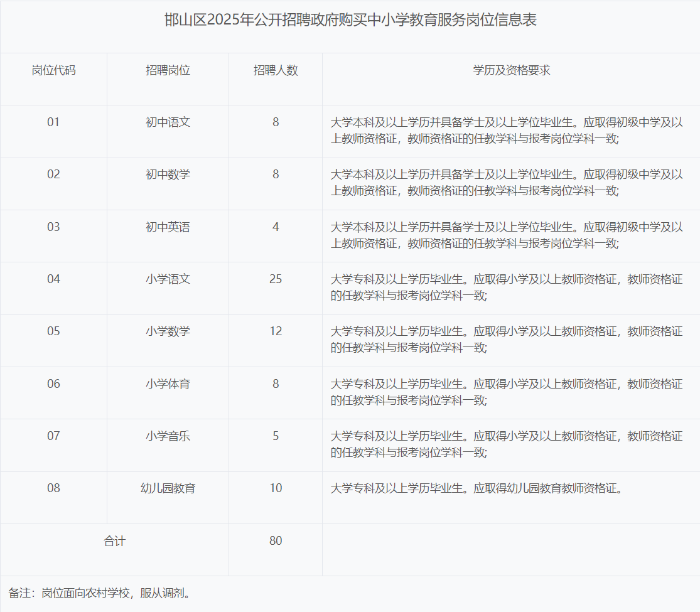
Task: Click the table title 邯山区2025年公开招聘政府购买中小学教育服务岗位信息表
Action: 350,20
